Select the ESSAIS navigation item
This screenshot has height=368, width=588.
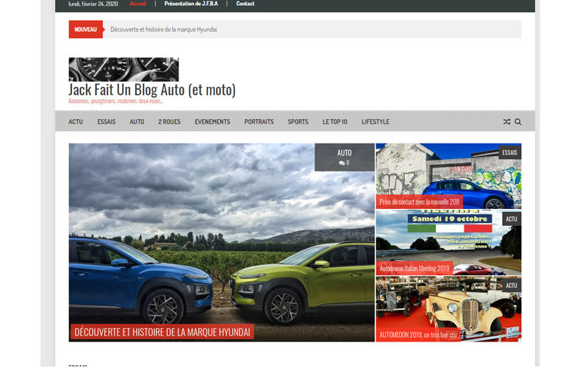click(x=107, y=121)
